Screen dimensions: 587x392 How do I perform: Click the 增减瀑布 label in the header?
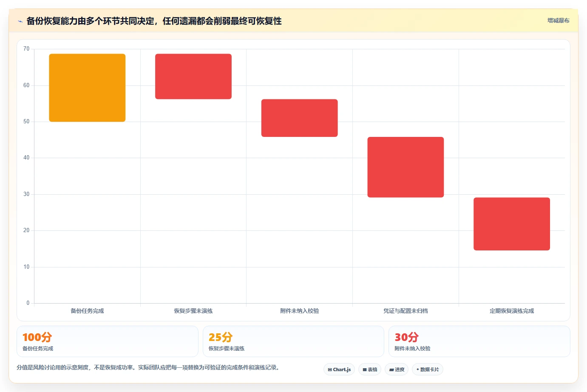tap(558, 20)
